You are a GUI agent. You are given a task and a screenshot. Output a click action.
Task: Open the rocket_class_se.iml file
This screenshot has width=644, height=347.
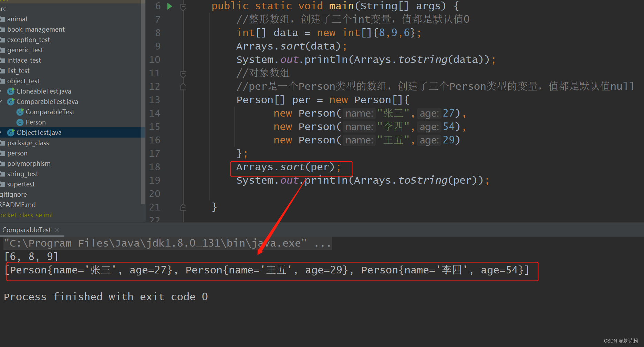pyautogui.click(x=27, y=215)
